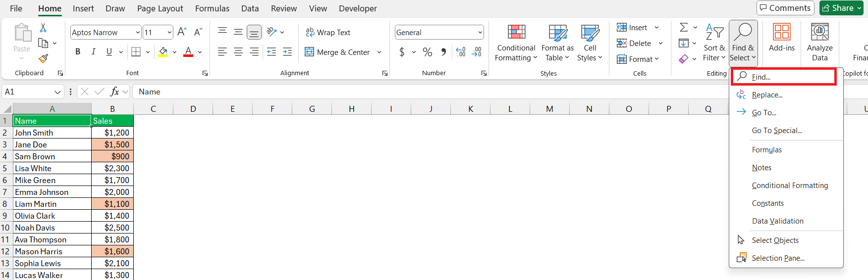Click the Name Box showing A1
Image resolution: width=868 pixels, height=280 pixels.
[x=33, y=92]
